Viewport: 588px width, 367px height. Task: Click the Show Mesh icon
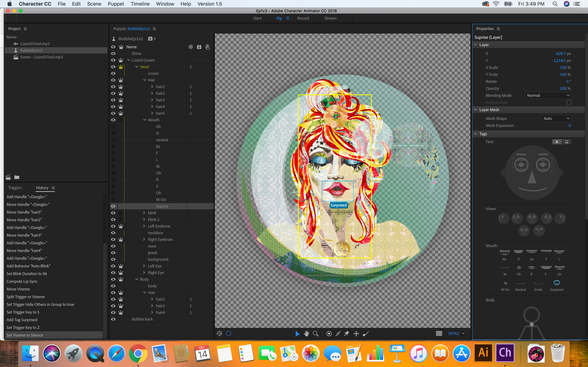(219, 333)
